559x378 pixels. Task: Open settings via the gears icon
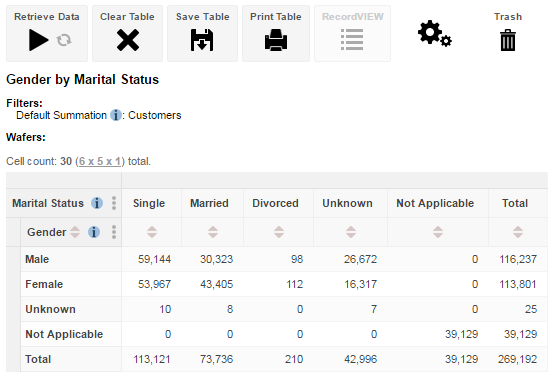(435, 34)
